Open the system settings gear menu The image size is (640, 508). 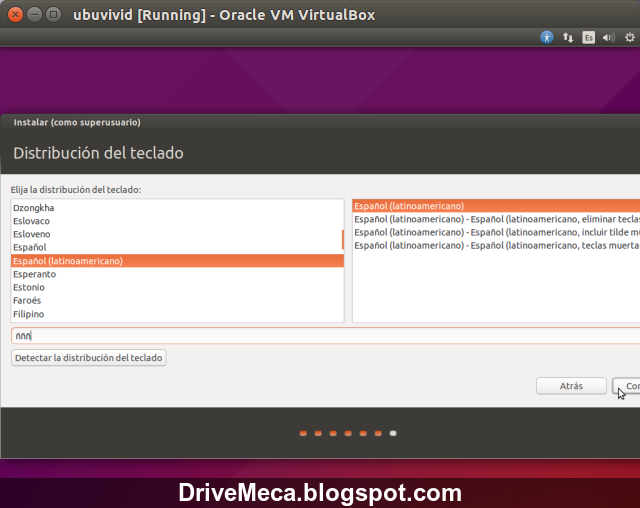629,38
